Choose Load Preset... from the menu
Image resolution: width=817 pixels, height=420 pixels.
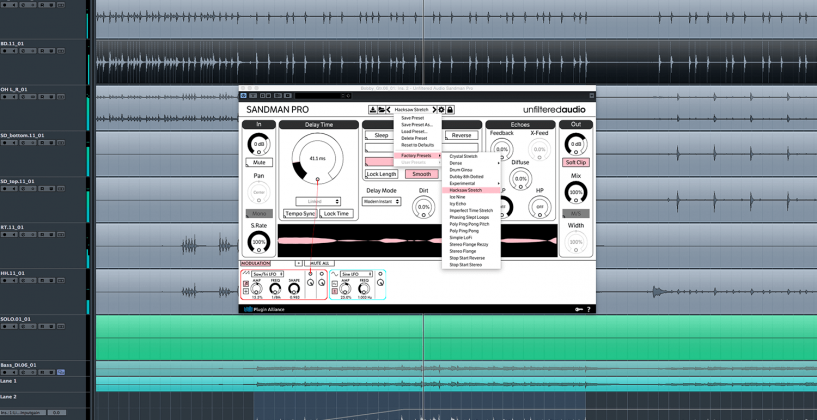pyautogui.click(x=417, y=132)
